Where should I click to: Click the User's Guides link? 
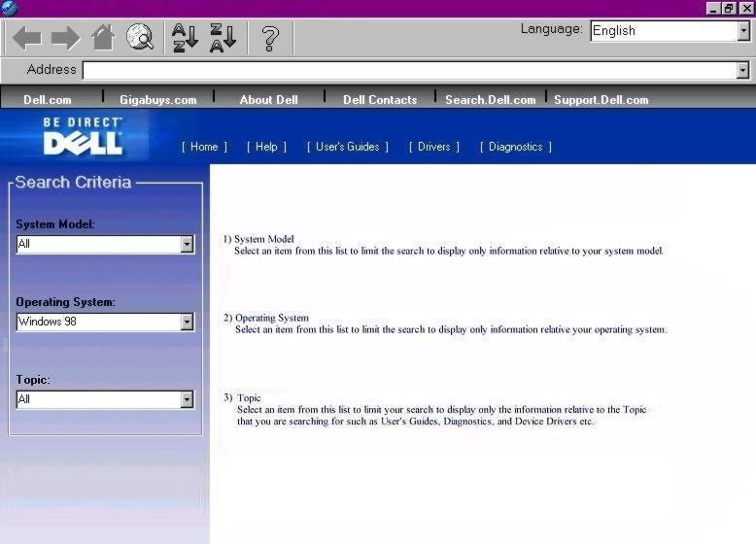pyautogui.click(x=347, y=147)
